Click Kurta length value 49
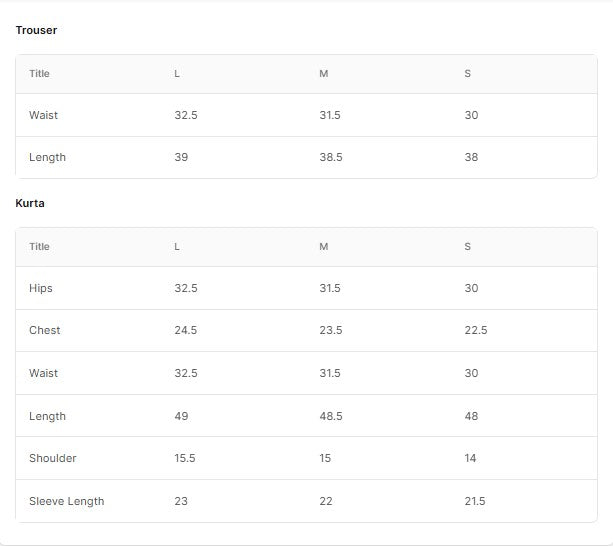 point(181,417)
